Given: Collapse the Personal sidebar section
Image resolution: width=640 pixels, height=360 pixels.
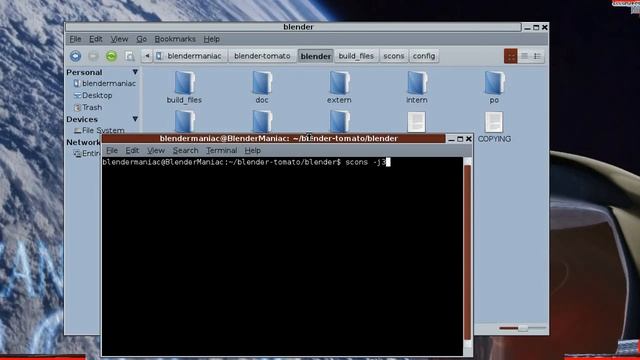Looking at the screenshot, I should [135, 72].
